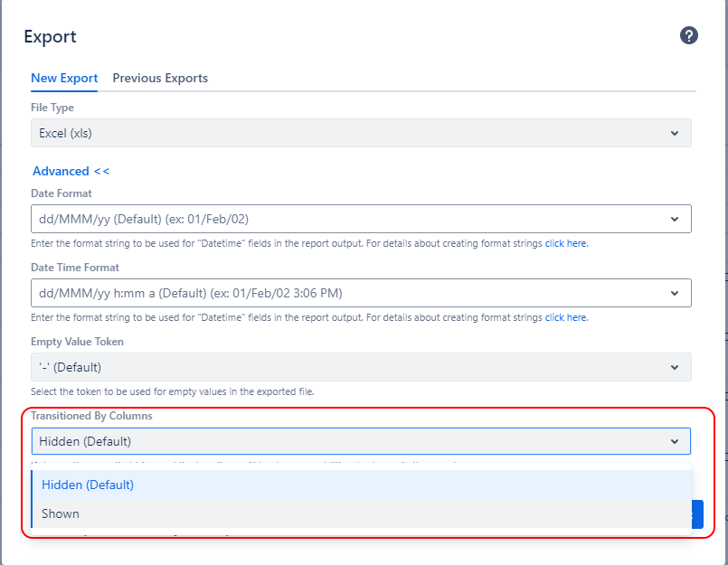Collapse the Advanced << section

[71, 171]
